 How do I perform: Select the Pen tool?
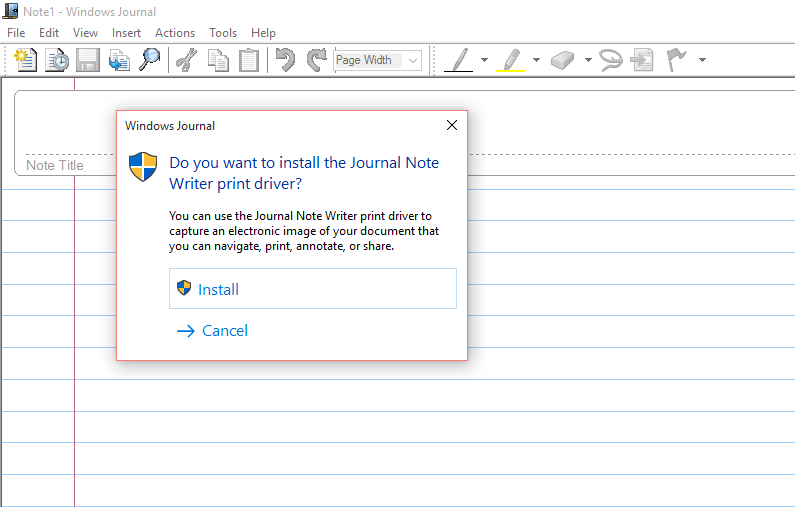459,60
